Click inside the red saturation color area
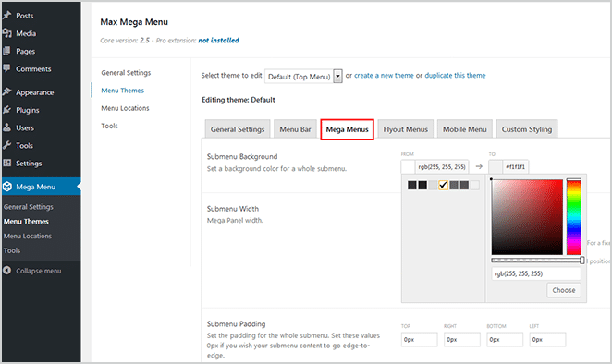Screen dimensions: 612x364 [527, 217]
